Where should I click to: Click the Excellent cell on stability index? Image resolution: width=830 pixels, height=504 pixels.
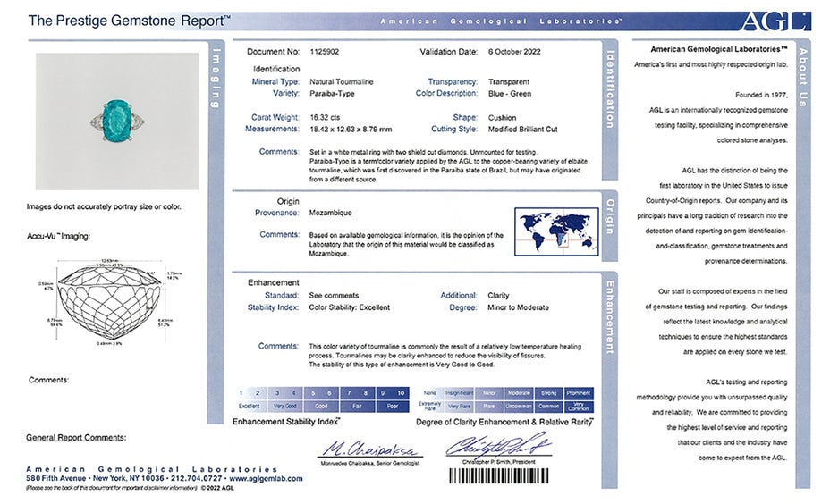tap(249, 406)
